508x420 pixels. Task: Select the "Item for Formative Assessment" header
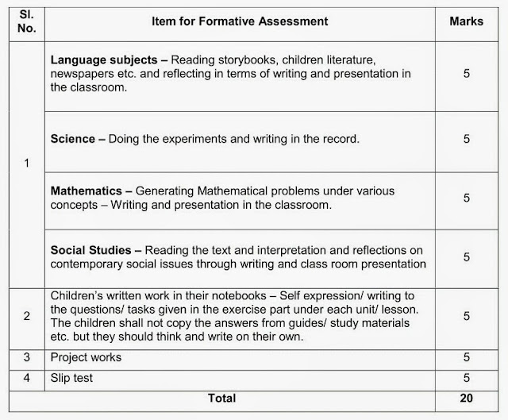pyautogui.click(x=240, y=22)
